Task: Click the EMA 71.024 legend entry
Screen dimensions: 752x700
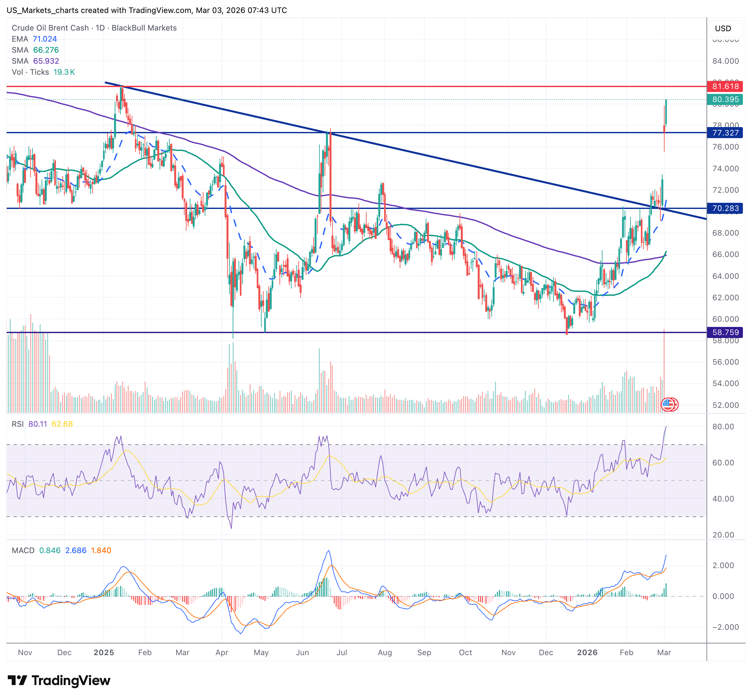Action: [x=34, y=39]
